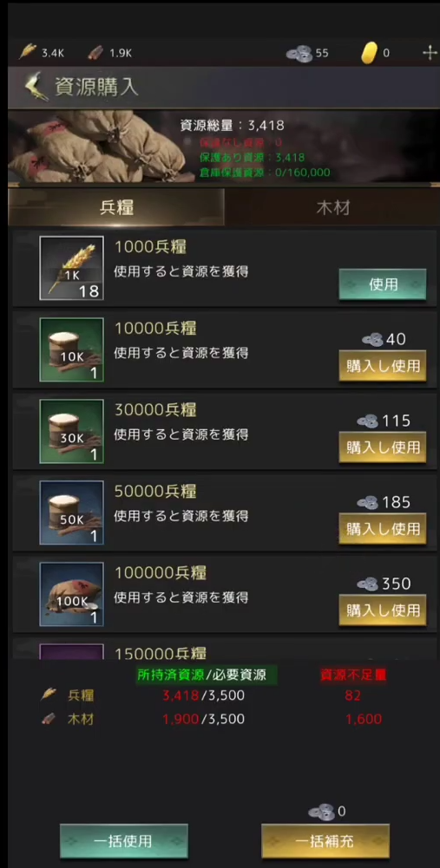This screenshot has height=868, width=440.
Task: Select the 100K grain sack item icon
Action: click(71, 593)
